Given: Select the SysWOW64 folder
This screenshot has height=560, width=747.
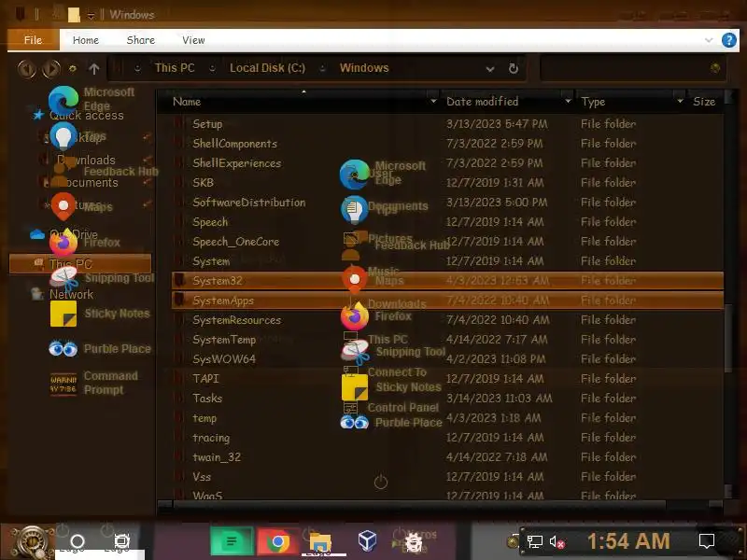Looking at the screenshot, I should tap(224, 359).
